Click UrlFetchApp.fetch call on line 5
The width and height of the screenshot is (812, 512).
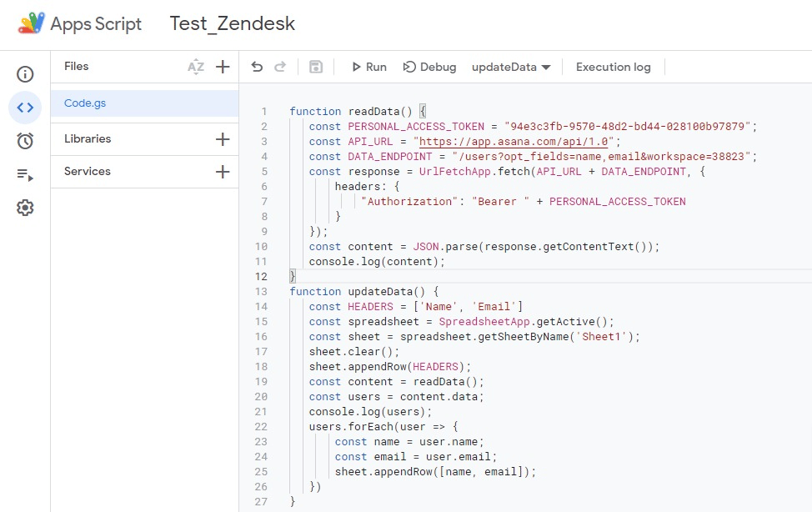click(474, 172)
